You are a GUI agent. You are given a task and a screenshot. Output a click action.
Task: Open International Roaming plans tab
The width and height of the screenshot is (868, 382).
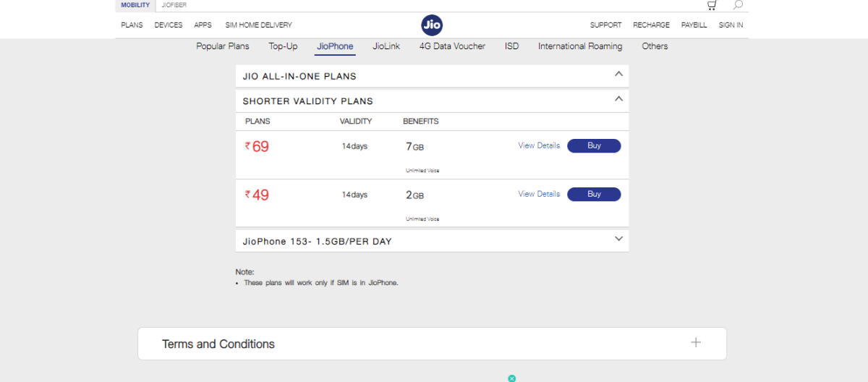tap(579, 46)
